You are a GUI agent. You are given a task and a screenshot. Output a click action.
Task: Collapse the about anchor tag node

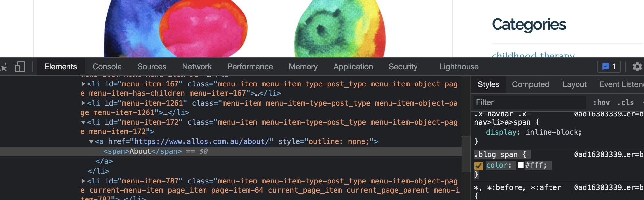pos(91,142)
